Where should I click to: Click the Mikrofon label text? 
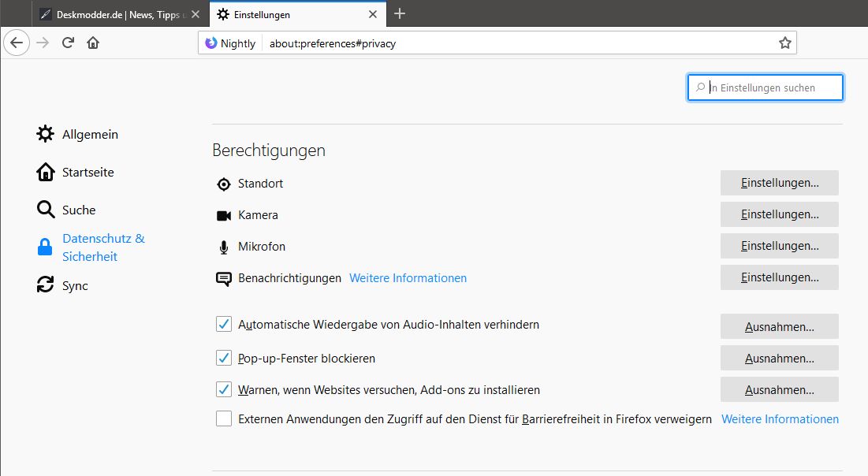(262, 247)
